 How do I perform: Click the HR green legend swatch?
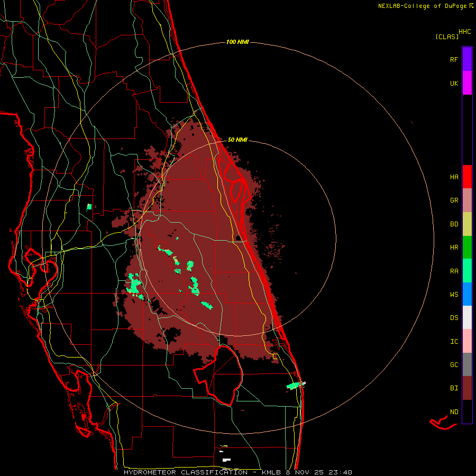[x=467, y=247]
